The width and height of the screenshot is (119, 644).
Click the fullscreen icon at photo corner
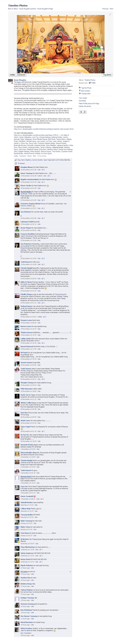pos(110,14)
